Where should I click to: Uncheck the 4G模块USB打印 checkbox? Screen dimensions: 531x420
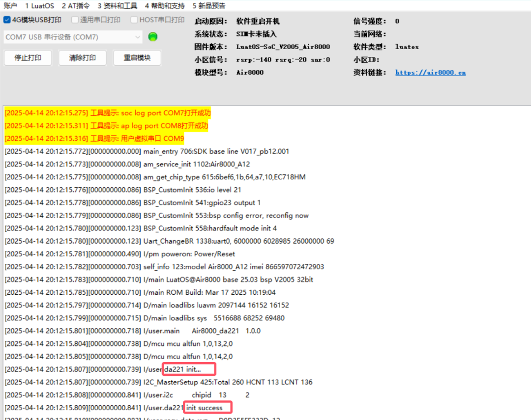(6, 20)
